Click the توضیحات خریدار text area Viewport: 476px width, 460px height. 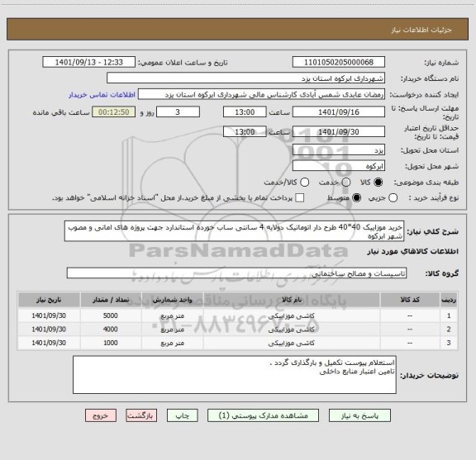coord(235,375)
